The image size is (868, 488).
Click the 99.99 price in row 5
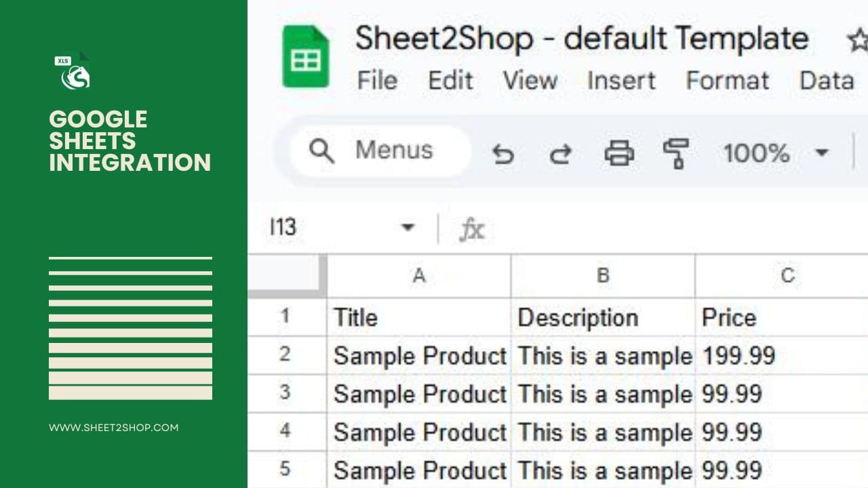pyautogui.click(x=782, y=469)
